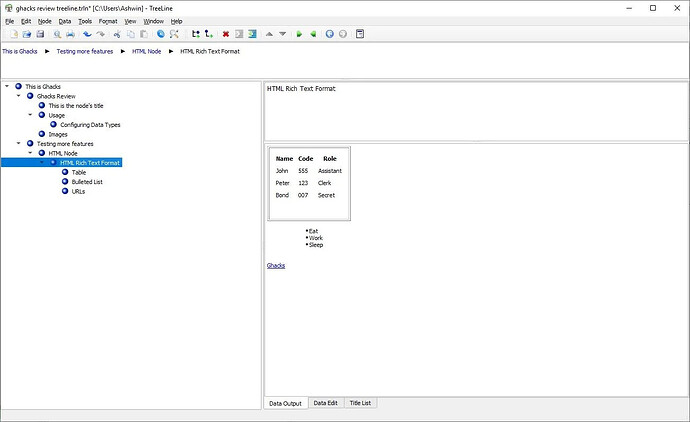The width and height of the screenshot is (690, 422).
Task: Collapse the Testing more features node
Action: click(18, 144)
